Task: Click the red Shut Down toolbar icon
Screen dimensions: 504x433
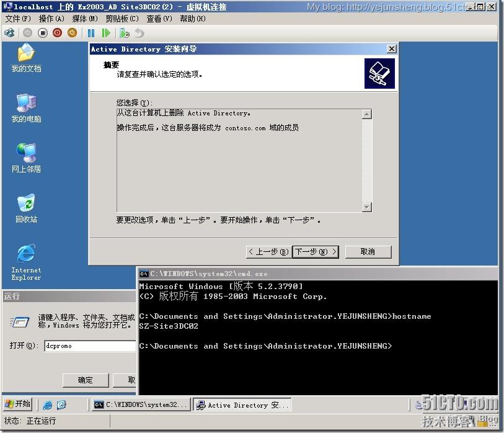Action: pos(57,33)
